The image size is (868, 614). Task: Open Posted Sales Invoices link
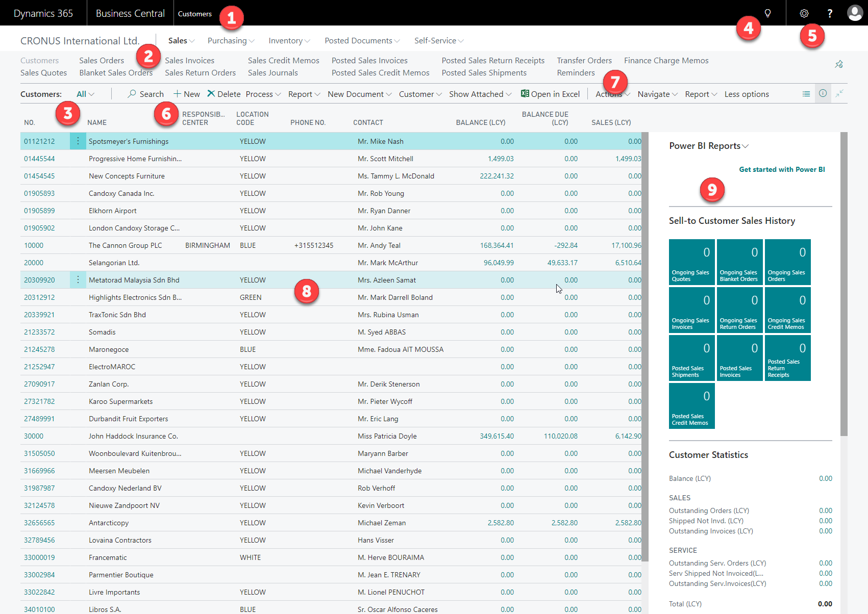[369, 61]
